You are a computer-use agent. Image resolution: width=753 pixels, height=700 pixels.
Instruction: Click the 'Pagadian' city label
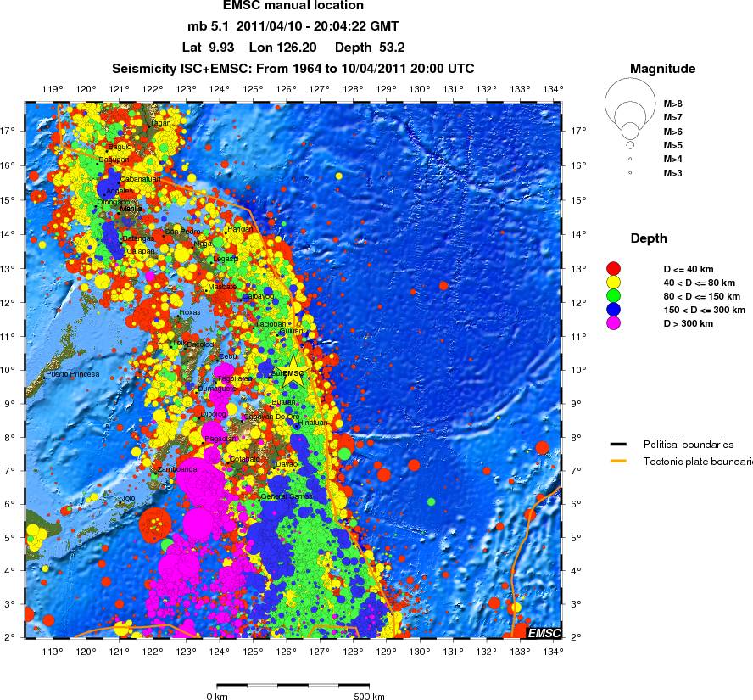pos(220,439)
